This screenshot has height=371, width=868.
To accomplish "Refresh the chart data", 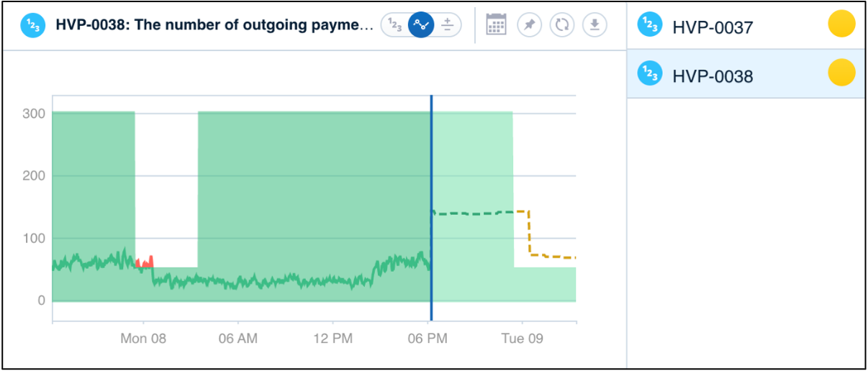I will click(x=562, y=25).
